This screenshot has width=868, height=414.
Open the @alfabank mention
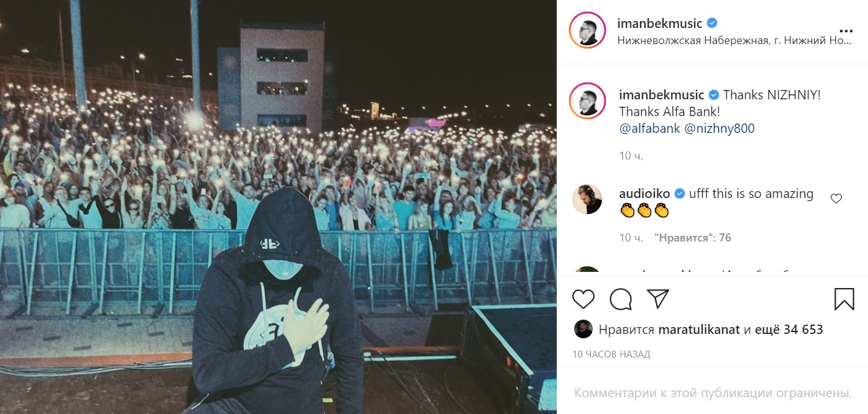[649, 129]
